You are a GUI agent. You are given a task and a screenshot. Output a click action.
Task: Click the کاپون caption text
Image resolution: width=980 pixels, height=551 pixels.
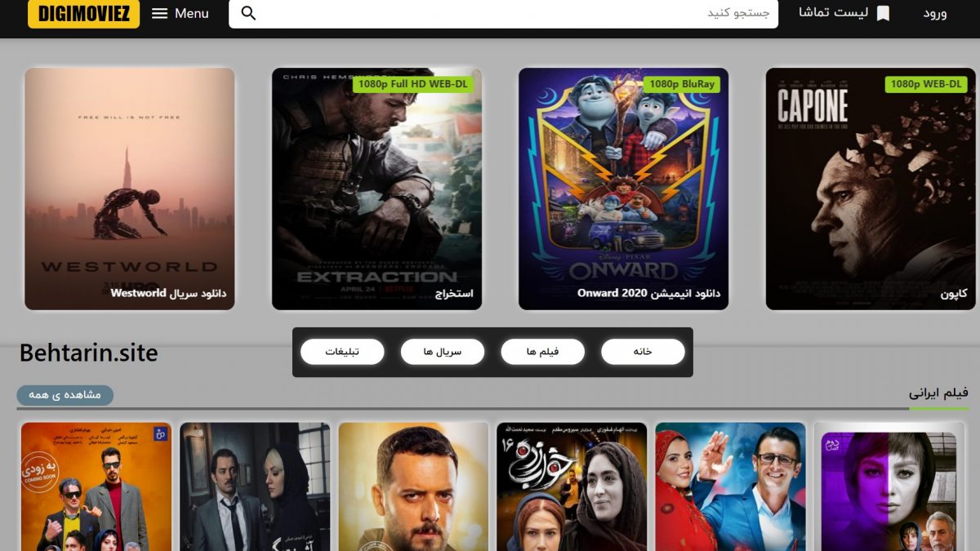pyautogui.click(x=953, y=293)
